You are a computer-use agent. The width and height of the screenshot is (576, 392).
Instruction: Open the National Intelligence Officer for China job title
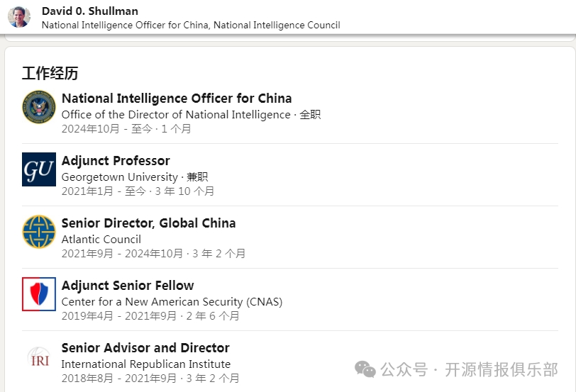pyautogui.click(x=177, y=99)
